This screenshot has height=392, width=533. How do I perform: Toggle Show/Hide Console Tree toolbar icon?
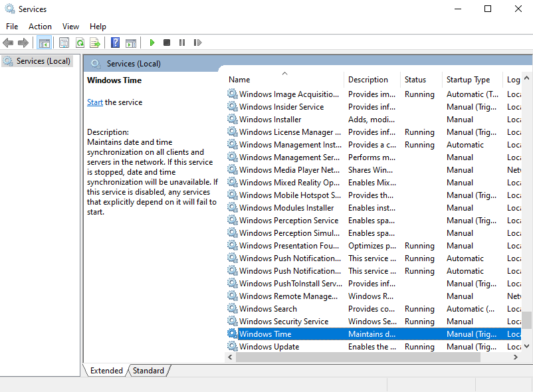point(44,43)
